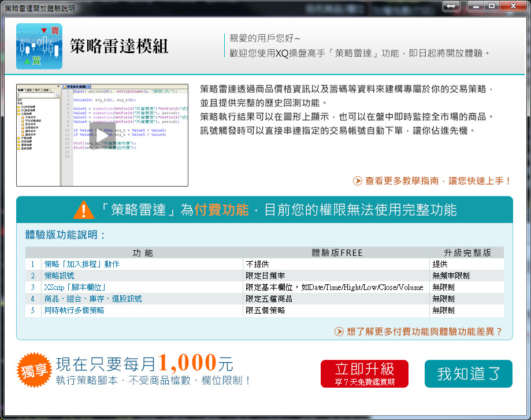Play the tutorial video preview

tap(102, 135)
